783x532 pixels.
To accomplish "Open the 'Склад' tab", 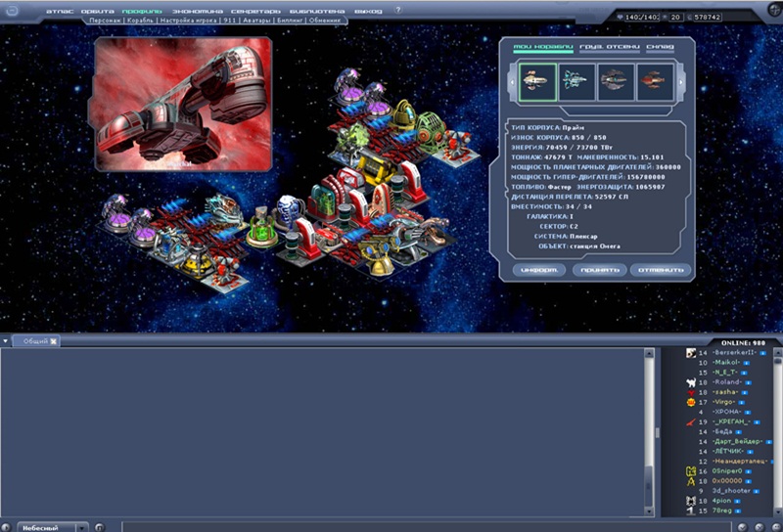I will pyautogui.click(x=660, y=47).
